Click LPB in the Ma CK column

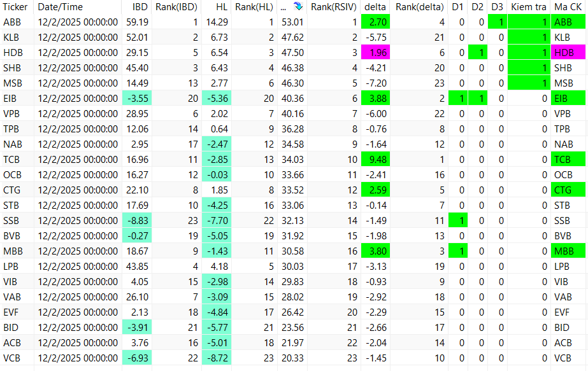coord(562,267)
